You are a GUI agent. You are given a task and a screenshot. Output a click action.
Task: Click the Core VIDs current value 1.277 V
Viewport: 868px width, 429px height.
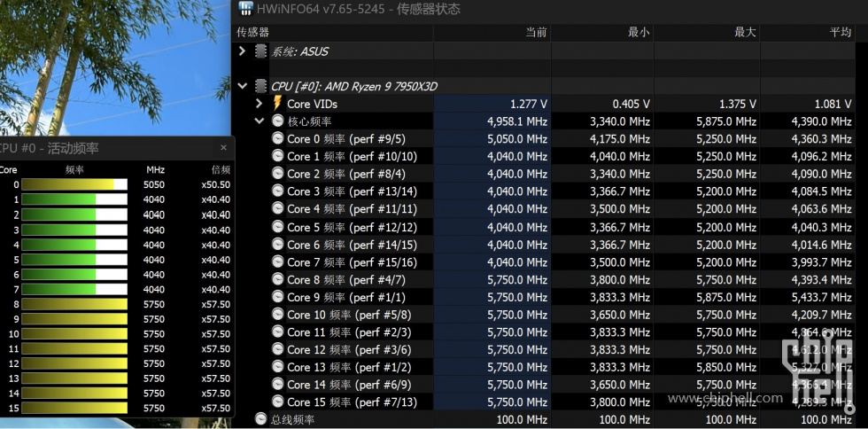tap(528, 104)
